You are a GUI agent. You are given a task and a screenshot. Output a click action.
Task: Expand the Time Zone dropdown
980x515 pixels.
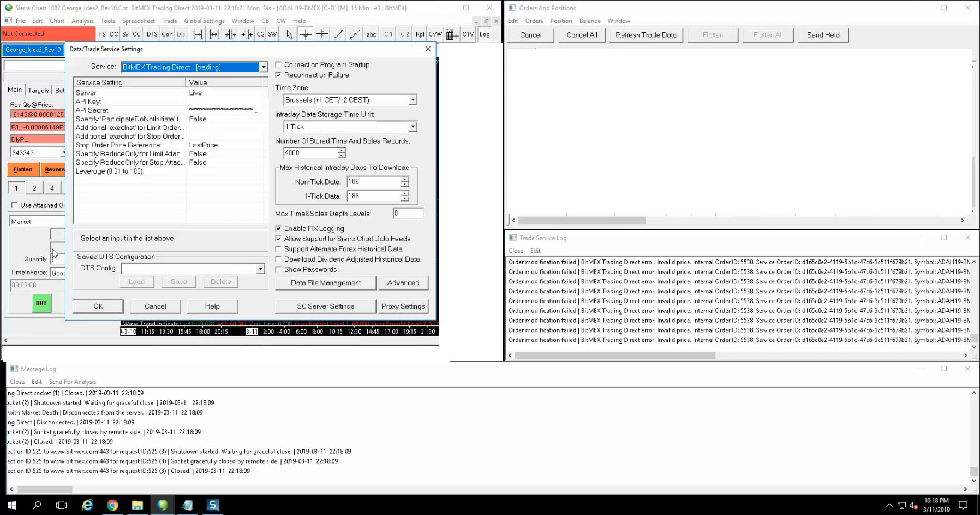(x=413, y=100)
